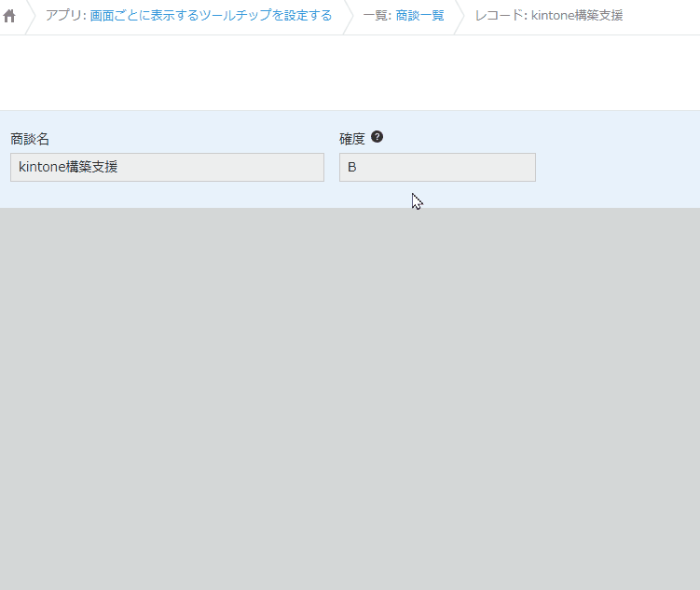The width and height of the screenshot is (700, 590).
Task: Select the 確度 field label
Action: tap(352, 139)
